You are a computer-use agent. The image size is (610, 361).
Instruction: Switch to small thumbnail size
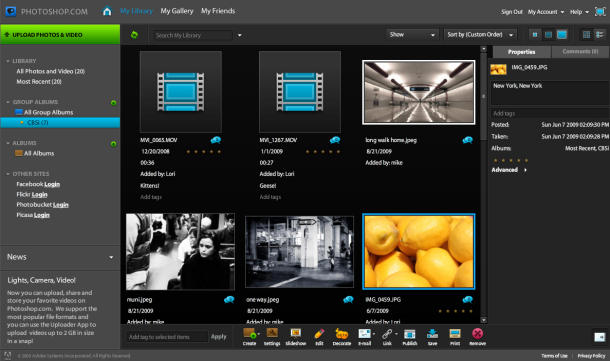tap(535, 35)
